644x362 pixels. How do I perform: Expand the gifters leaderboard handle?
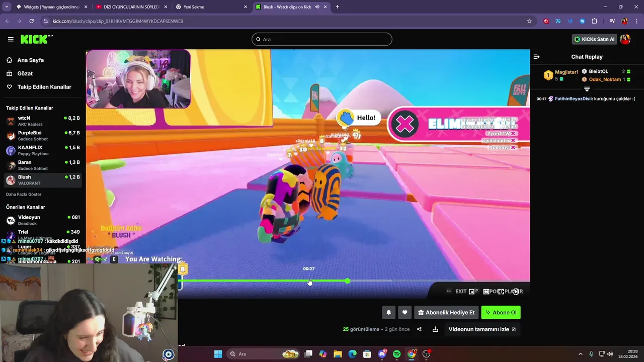[x=587, y=89]
